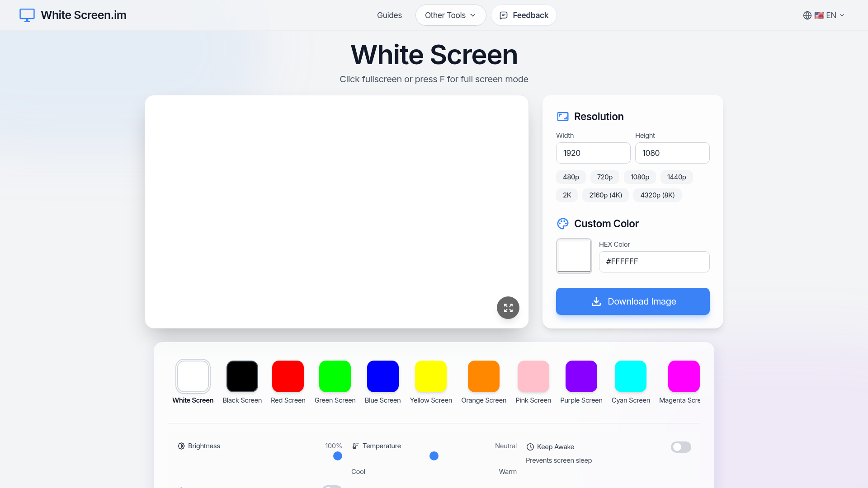Select the 1080p resolution preset
This screenshot has height=488, width=868.
tap(640, 177)
